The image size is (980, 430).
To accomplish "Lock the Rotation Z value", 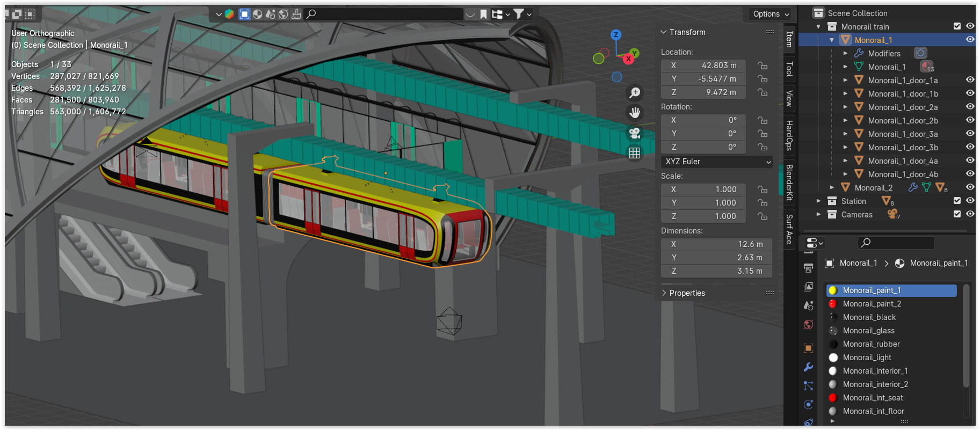I will click(763, 147).
